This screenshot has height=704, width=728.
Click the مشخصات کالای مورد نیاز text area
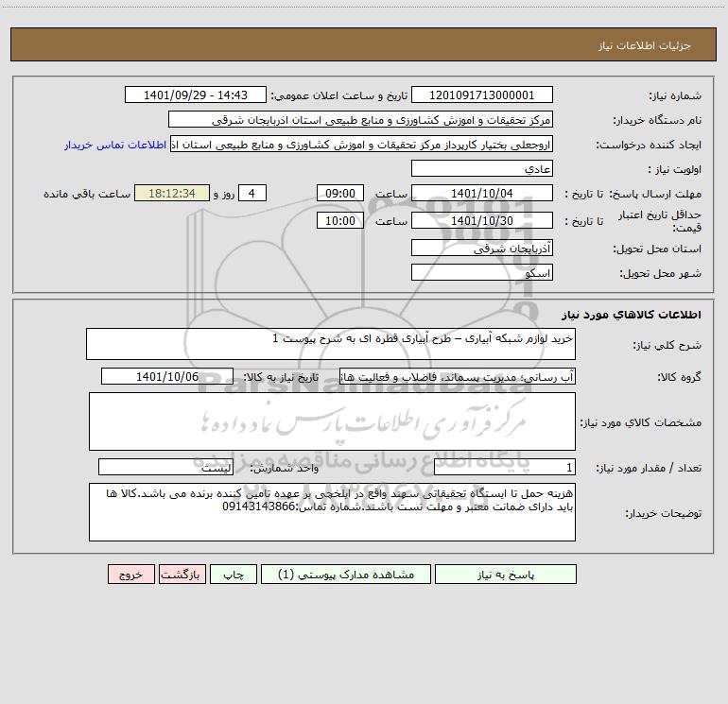point(332,421)
